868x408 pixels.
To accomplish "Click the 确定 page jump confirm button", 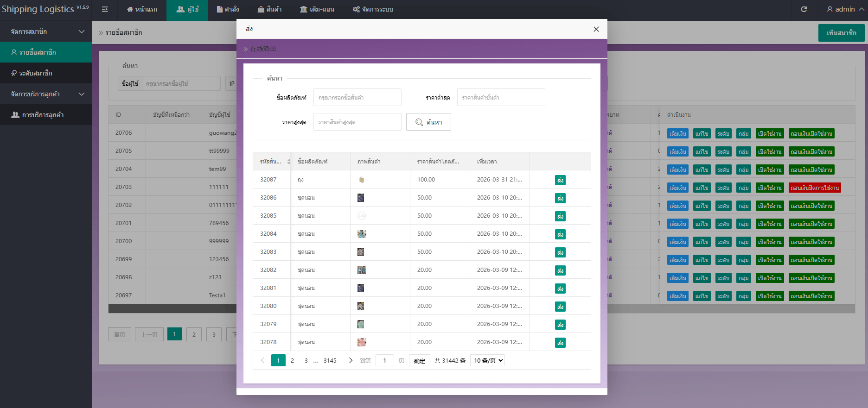I will (419, 361).
